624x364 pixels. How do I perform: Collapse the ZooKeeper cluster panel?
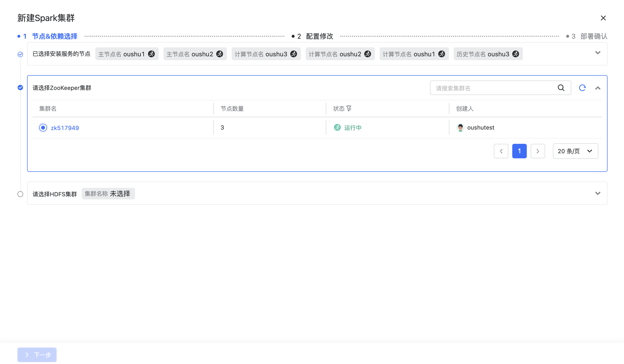(598, 88)
